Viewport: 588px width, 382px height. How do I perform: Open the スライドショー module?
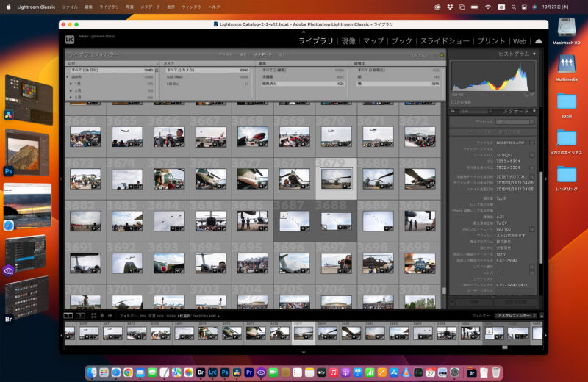[443, 41]
